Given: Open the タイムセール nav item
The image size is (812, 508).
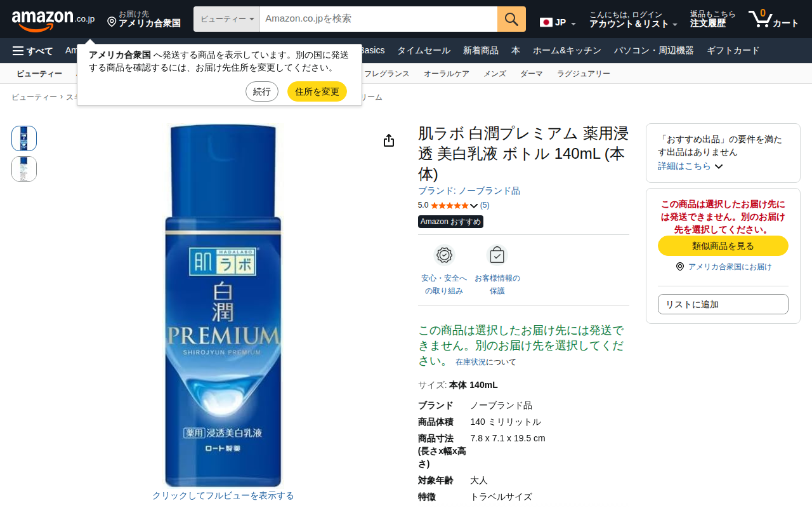Looking at the screenshot, I should tap(424, 51).
